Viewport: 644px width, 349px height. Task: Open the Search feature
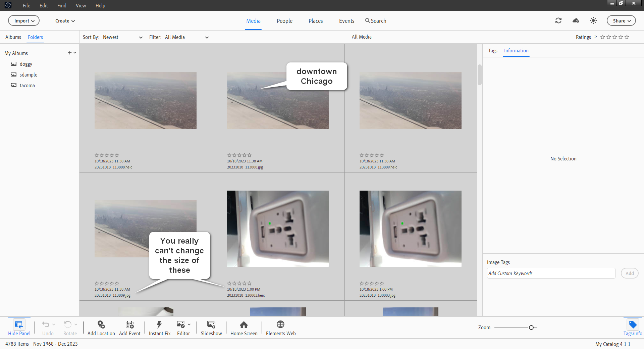[375, 20]
